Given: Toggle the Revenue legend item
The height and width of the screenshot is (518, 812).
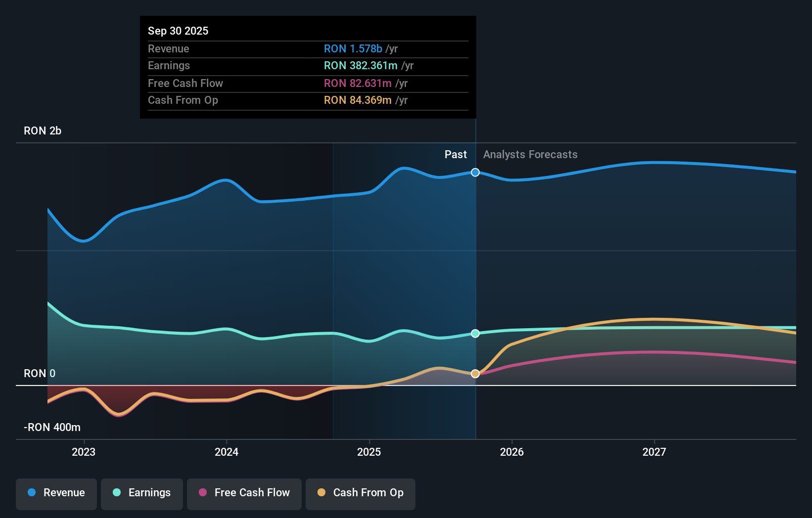Looking at the screenshot, I should [56, 493].
